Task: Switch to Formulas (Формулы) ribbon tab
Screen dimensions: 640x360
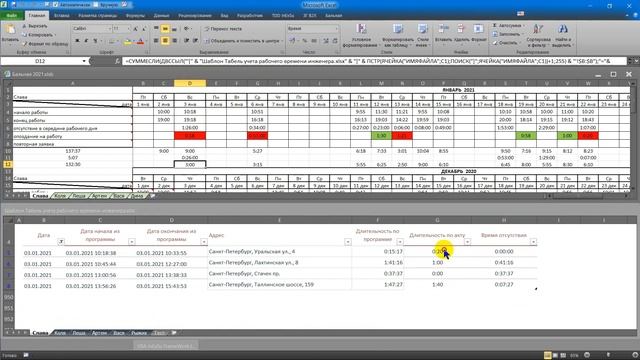Action: pyautogui.click(x=135, y=16)
